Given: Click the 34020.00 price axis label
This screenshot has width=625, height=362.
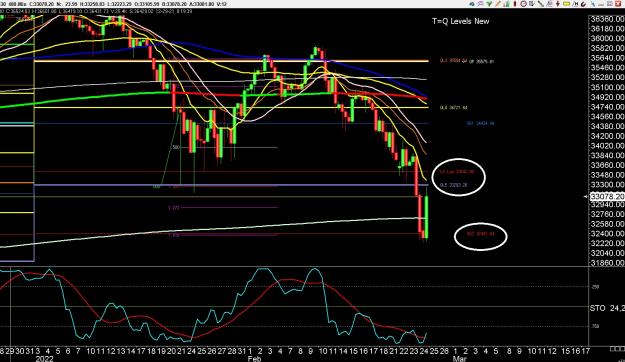Looking at the screenshot, I should click(608, 146).
